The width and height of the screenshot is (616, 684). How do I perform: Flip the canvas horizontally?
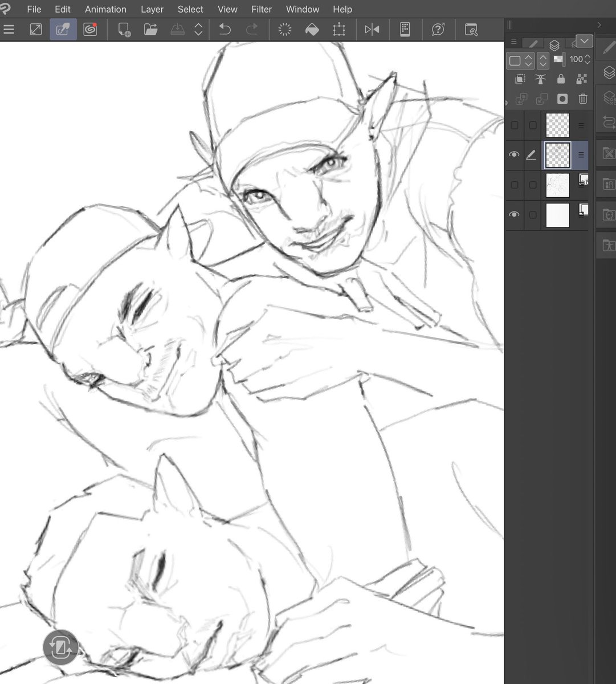coord(372,30)
